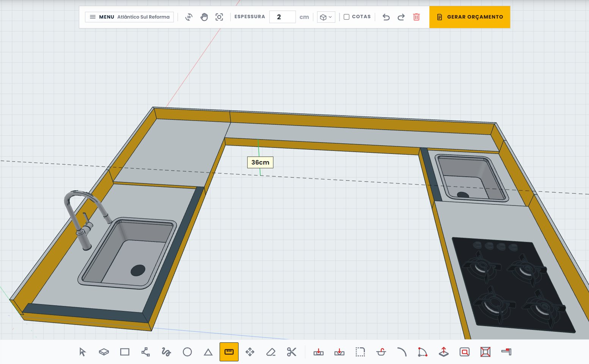This screenshot has height=364, width=589.
Task: Enable the COTAS checkbox
Action: 346,17
